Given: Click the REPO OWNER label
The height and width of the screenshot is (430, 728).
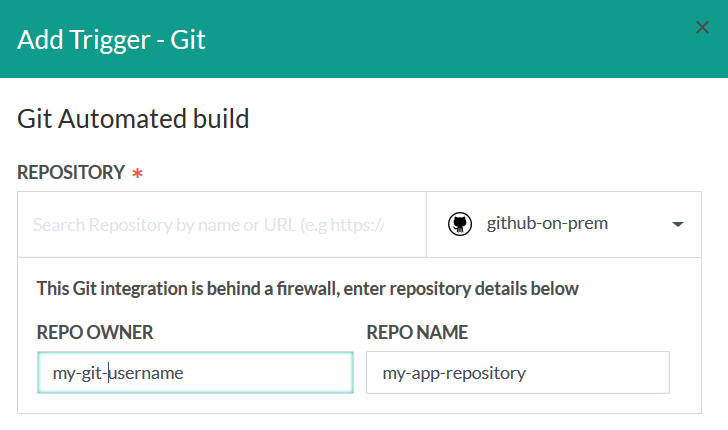Looking at the screenshot, I should tap(95, 332).
